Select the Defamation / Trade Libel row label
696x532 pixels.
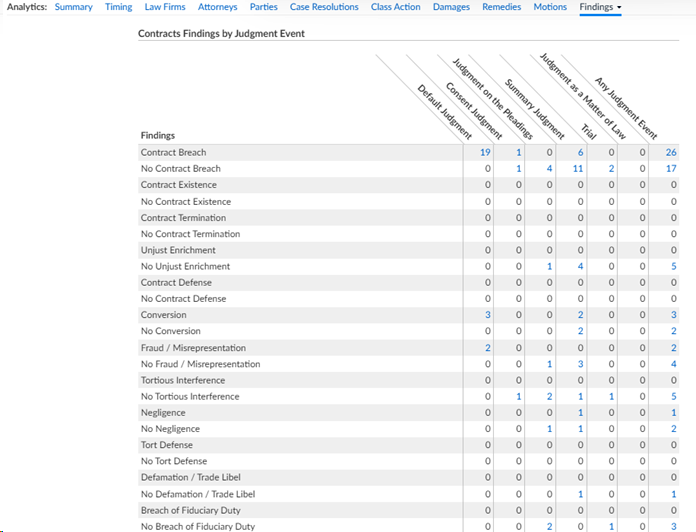[x=191, y=477]
